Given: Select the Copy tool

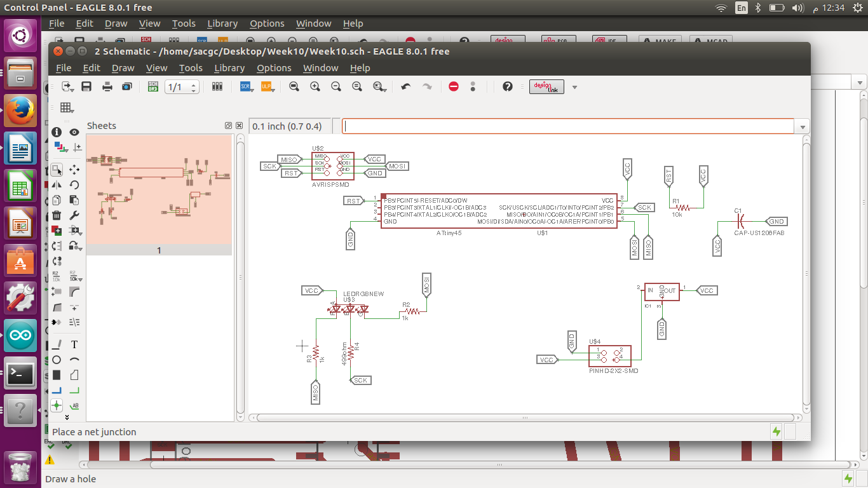Looking at the screenshot, I should pyautogui.click(x=57, y=200).
